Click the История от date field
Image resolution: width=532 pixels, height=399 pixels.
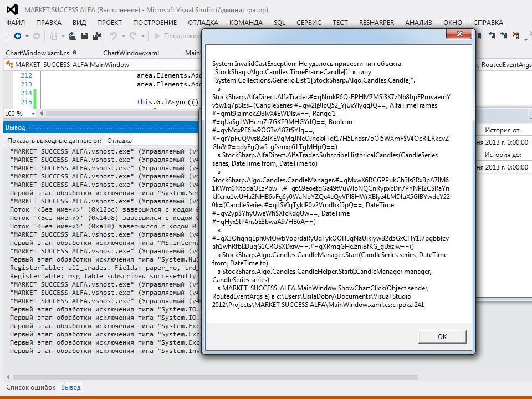point(503,142)
